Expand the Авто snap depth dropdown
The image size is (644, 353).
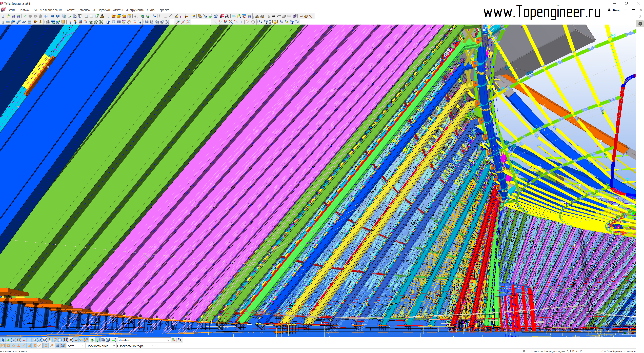(83, 346)
